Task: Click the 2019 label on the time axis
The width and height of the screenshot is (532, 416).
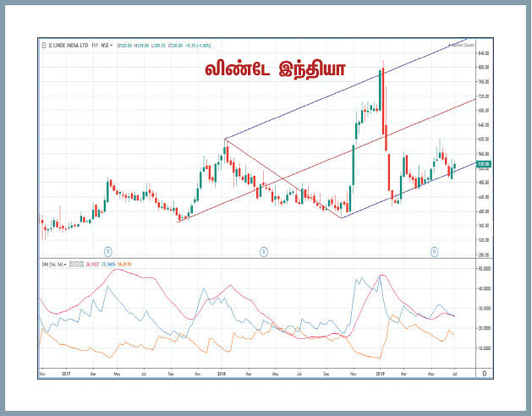Action: [x=381, y=374]
